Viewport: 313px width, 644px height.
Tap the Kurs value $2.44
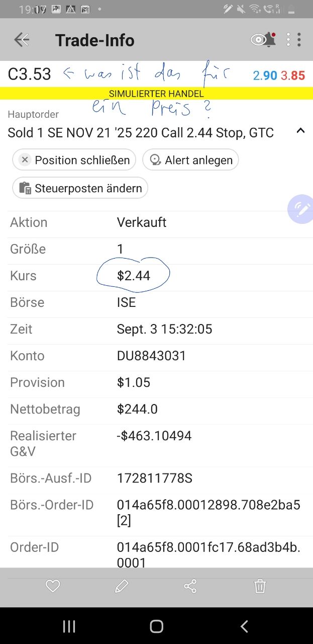pos(134,276)
